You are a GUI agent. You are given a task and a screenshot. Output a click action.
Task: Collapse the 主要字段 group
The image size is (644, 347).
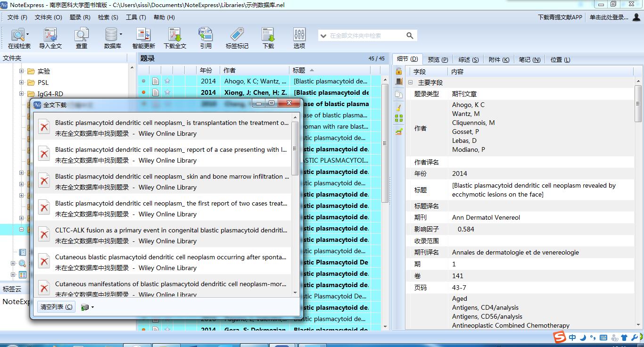[x=410, y=83]
